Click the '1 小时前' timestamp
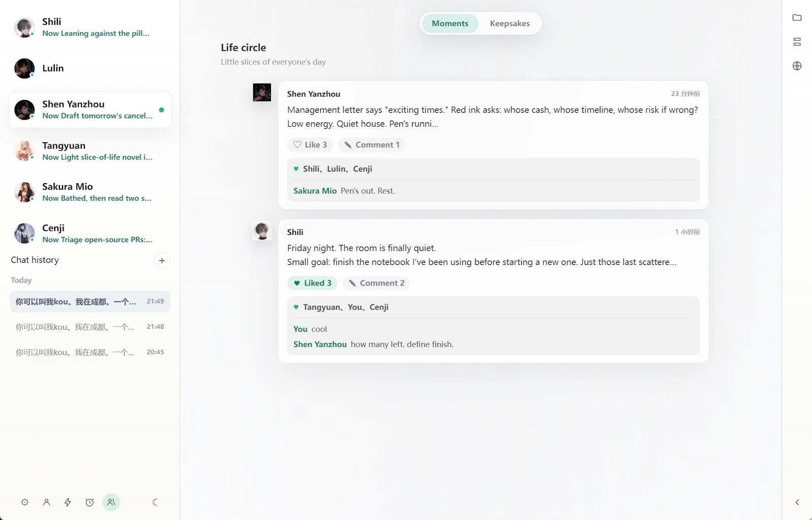The image size is (812, 520). pos(687,232)
